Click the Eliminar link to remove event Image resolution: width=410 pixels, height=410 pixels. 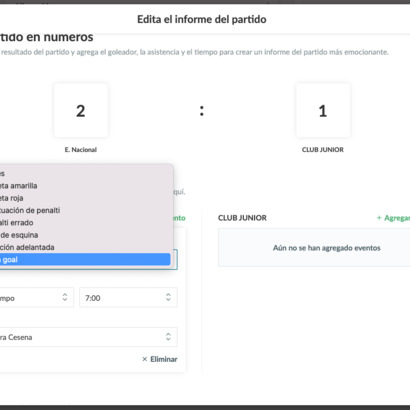click(x=164, y=359)
